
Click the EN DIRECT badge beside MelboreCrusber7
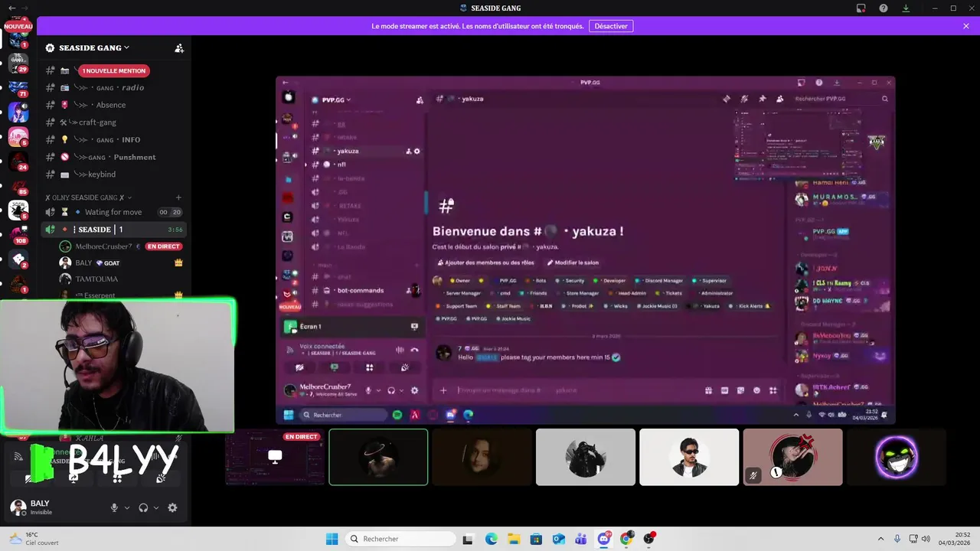(x=163, y=246)
